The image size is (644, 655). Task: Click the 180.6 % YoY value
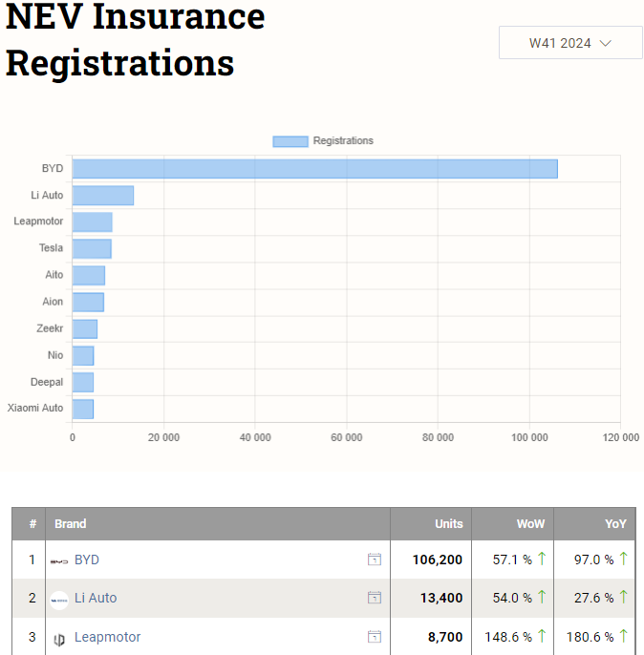(x=590, y=638)
